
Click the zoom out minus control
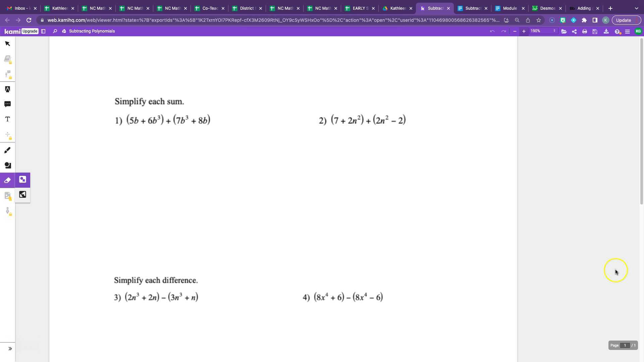(x=515, y=31)
